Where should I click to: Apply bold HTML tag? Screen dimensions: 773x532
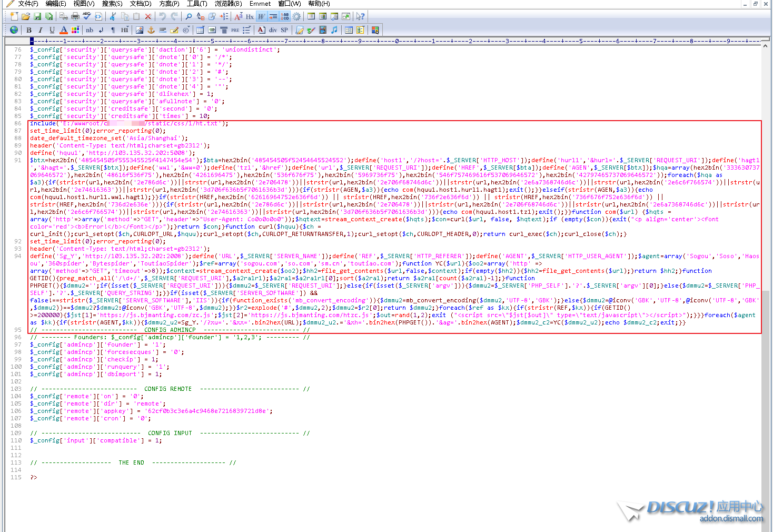pyautogui.click(x=29, y=30)
